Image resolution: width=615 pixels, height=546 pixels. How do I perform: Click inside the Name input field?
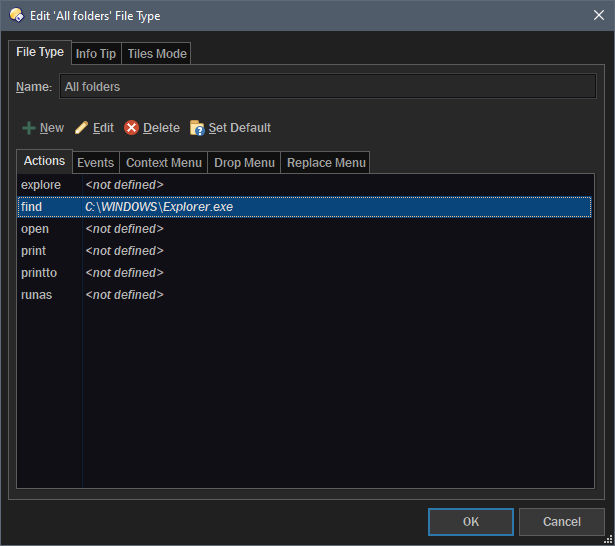[327, 87]
